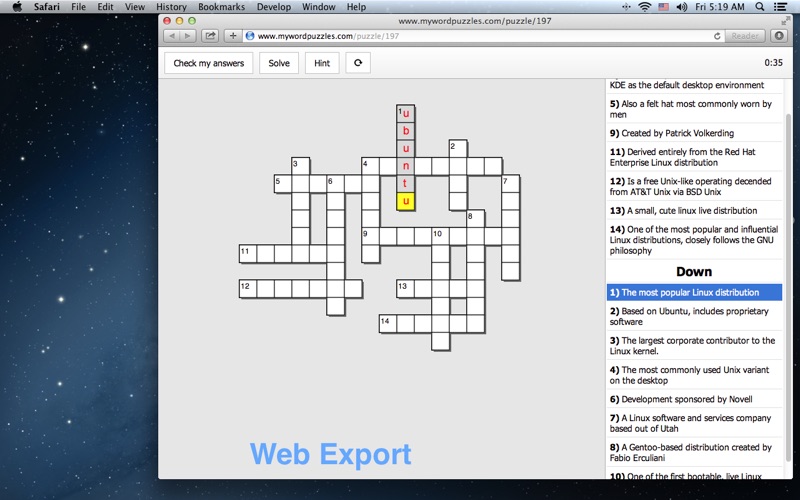Click the Downloads icon in Safari toolbar
This screenshot has height=500, width=800.
[779, 36]
